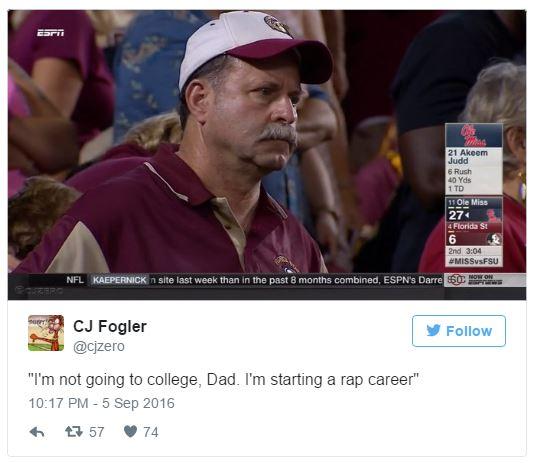
Task: Click the #MISSvsFSU hashtag on scoreboard
Action: [x=474, y=261]
